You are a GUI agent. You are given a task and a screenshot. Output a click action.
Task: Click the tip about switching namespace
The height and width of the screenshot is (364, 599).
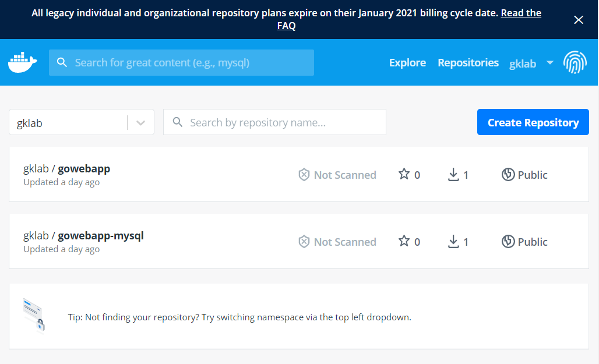(x=239, y=317)
